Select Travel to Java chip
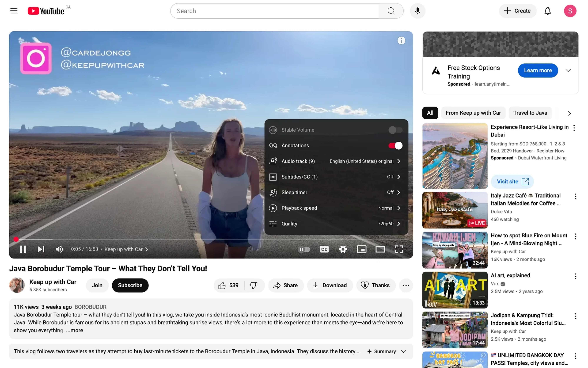This screenshot has height=368, width=588. 530,113
